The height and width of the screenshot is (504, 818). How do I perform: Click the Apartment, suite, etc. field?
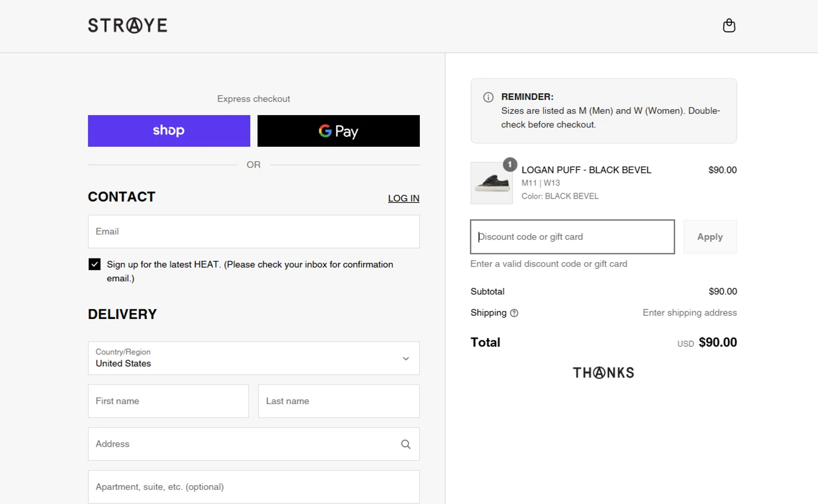coord(254,487)
